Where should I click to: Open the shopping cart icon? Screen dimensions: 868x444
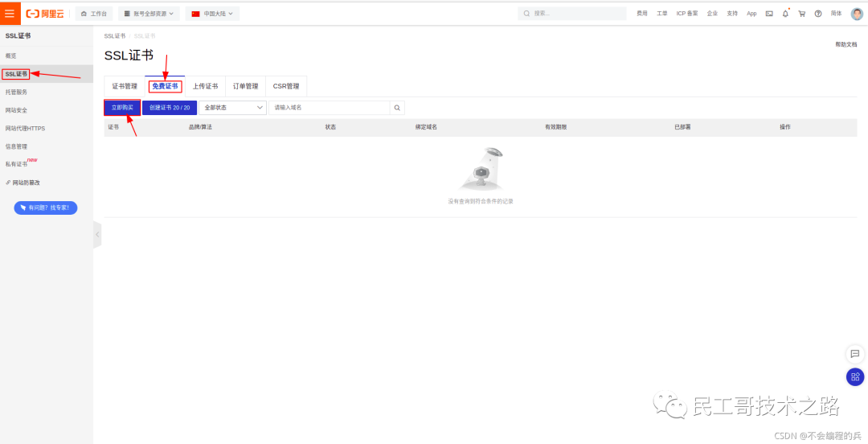pyautogui.click(x=801, y=14)
